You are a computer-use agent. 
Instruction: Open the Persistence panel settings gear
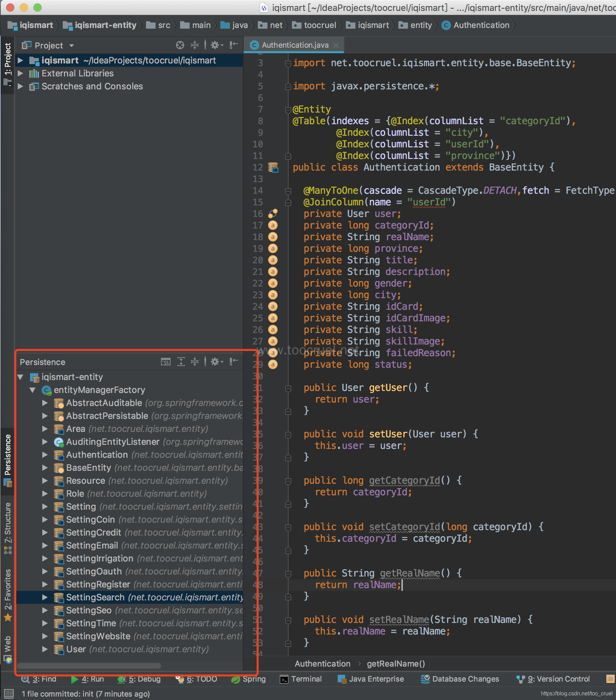point(216,362)
